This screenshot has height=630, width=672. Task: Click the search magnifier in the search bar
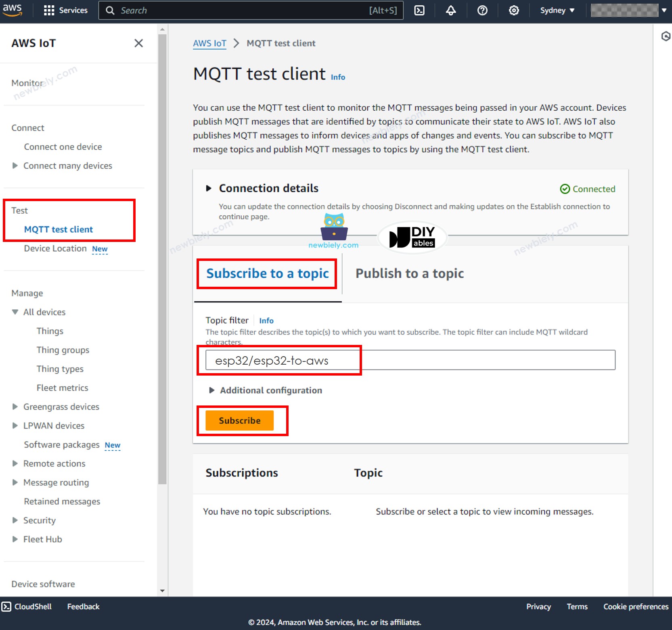pos(110,10)
